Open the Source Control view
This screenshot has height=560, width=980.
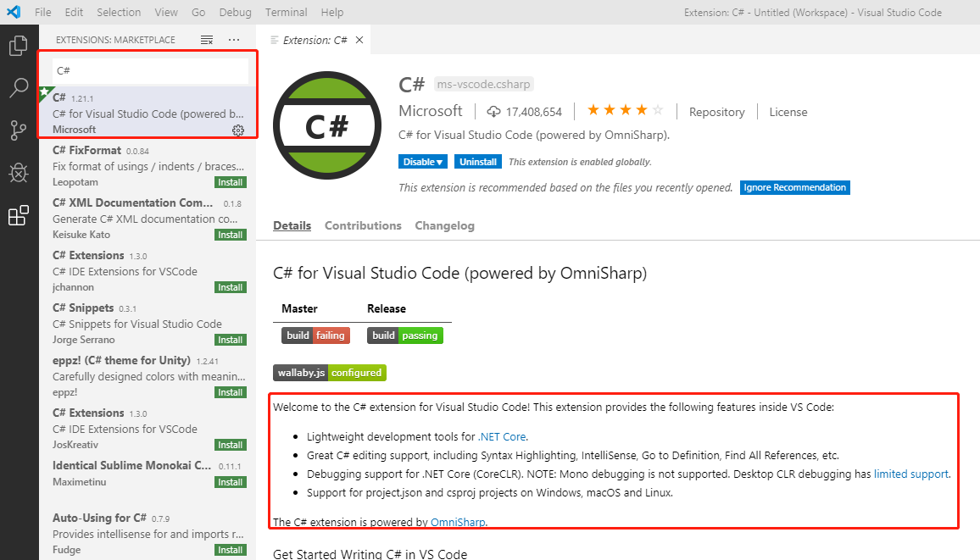click(18, 130)
